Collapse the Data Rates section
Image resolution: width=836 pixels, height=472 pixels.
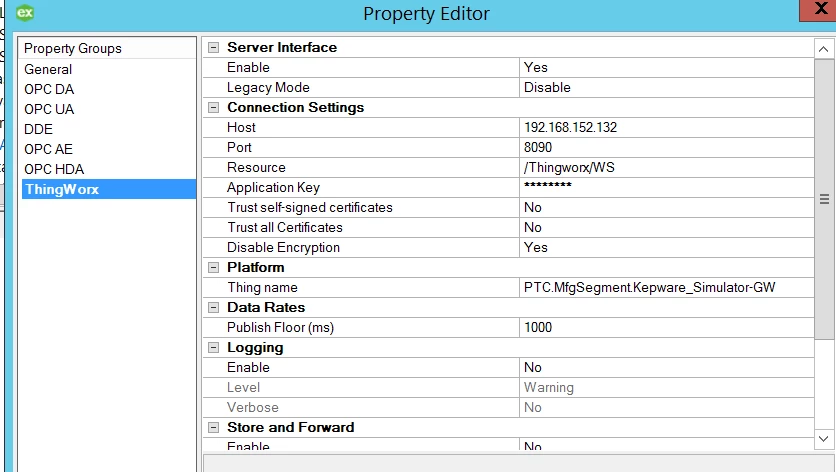coord(213,308)
